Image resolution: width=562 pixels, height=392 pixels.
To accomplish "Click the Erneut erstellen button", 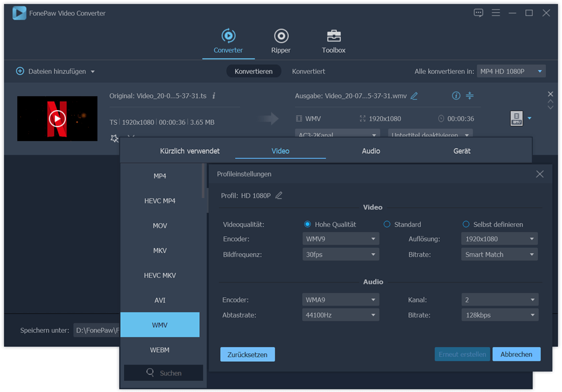I will (462, 354).
